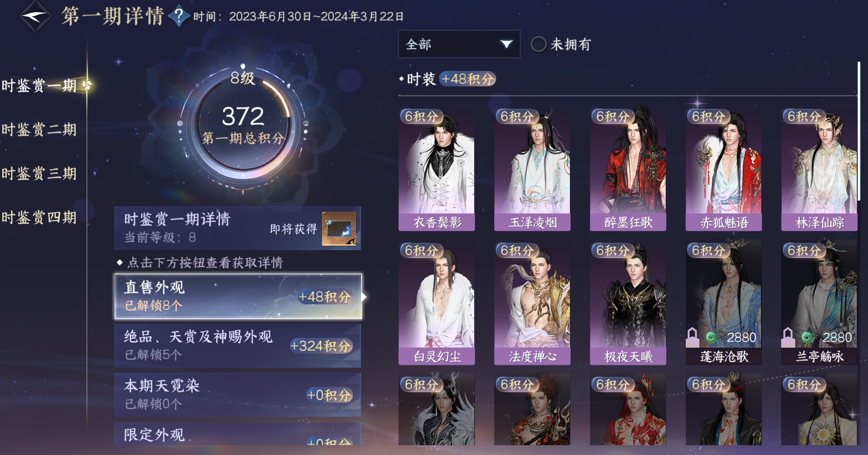Open 绝品、天赏及神赐外观 details
868x455 pixels.
238,346
